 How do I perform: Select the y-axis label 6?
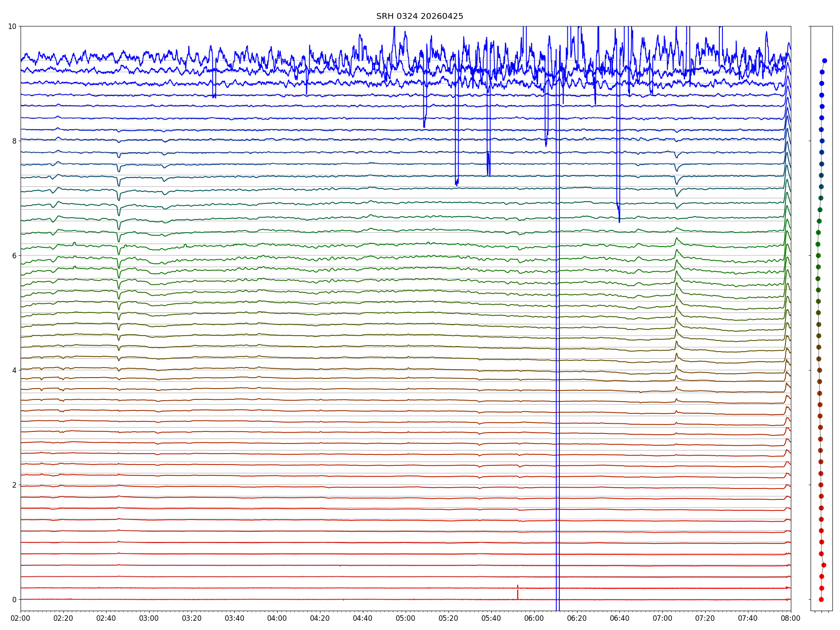pos(14,256)
